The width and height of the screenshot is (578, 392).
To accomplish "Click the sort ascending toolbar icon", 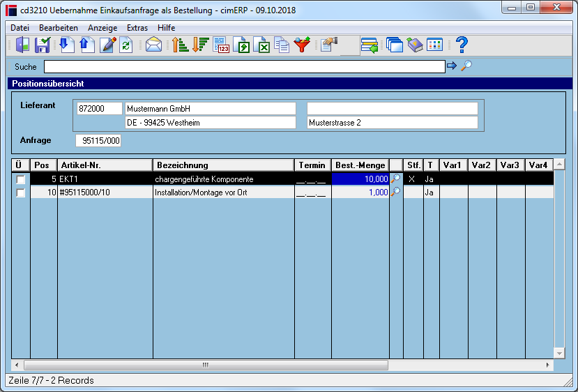I will 180,45.
